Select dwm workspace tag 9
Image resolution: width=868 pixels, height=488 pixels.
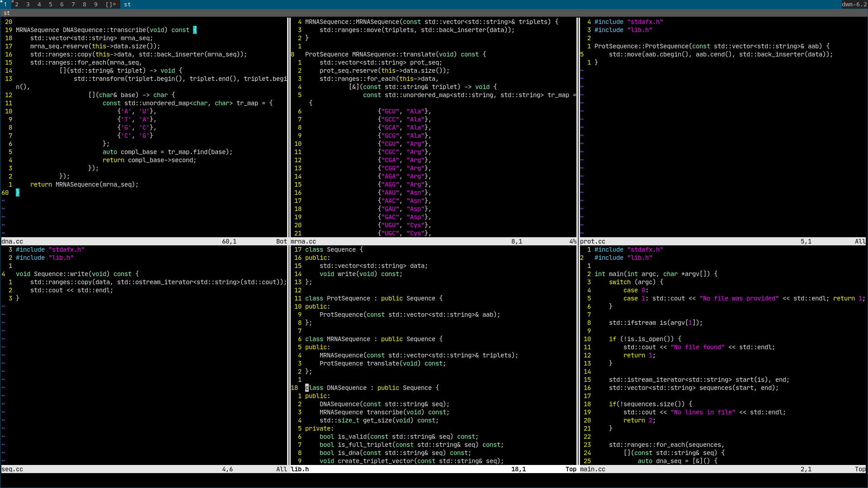pyautogui.click(x=95, y=4)
